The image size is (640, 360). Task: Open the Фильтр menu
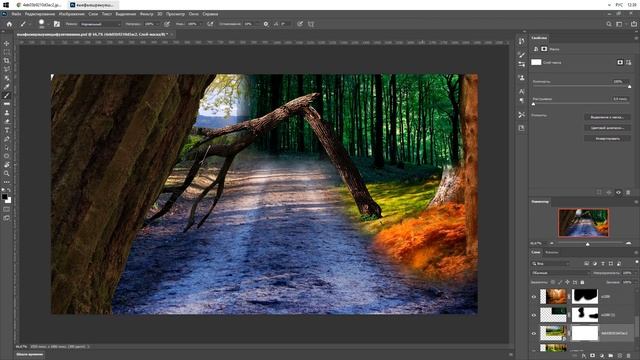coord(147,14)
